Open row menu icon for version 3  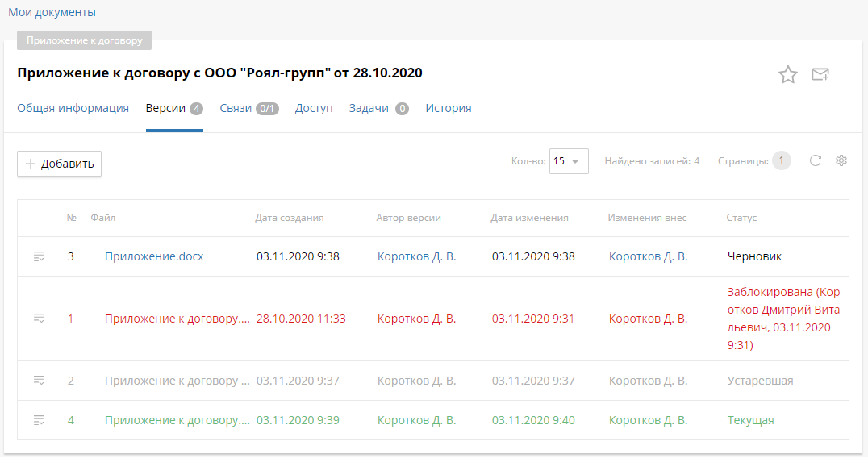39,256
